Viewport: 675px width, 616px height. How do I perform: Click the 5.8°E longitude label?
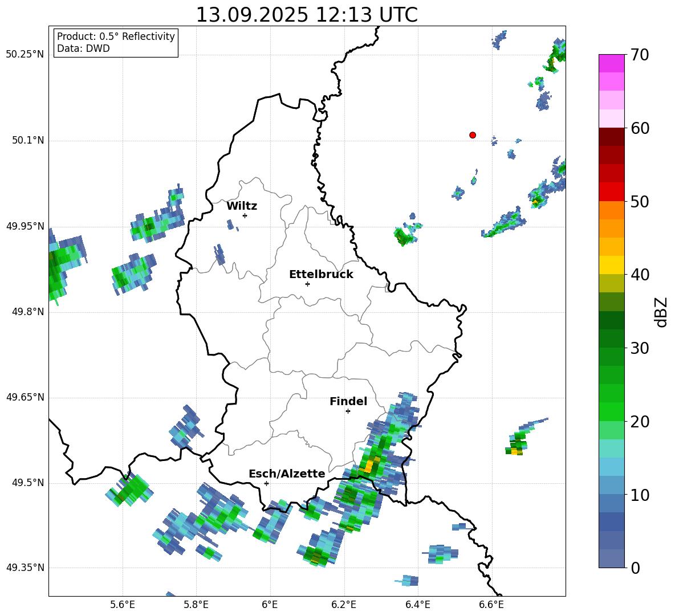coord(196,605)
